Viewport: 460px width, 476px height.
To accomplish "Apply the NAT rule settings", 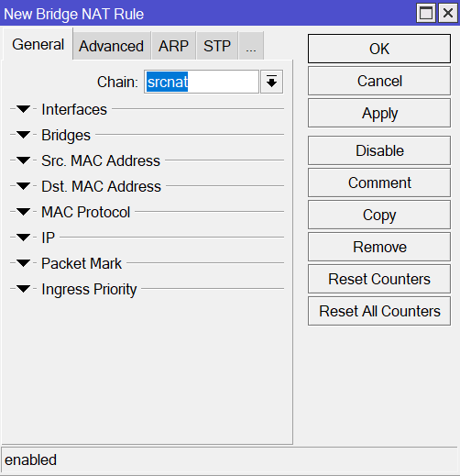I will [379, 113].
